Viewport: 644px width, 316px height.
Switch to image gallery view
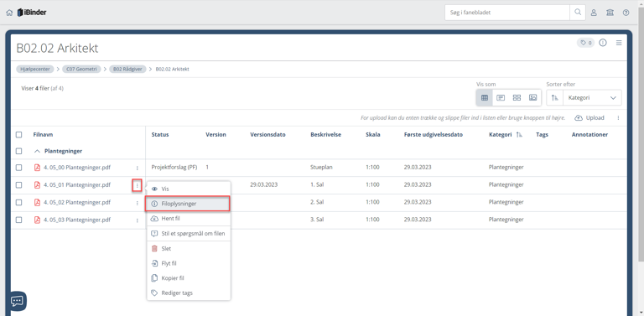pos(532,98)
